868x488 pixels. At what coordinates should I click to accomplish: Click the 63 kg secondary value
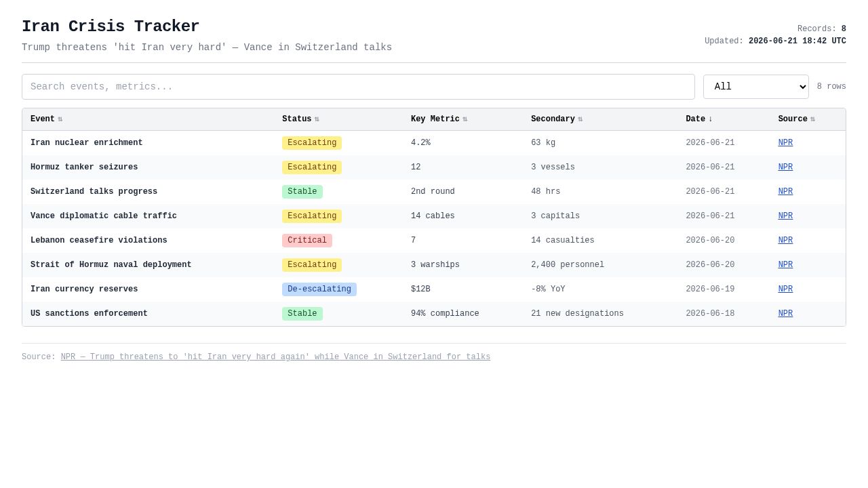click(x=543, y=143)
